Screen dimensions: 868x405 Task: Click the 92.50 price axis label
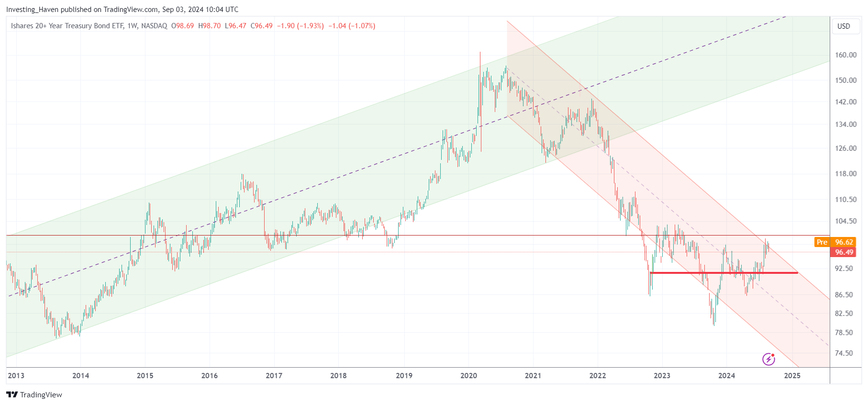pos(844,269)
